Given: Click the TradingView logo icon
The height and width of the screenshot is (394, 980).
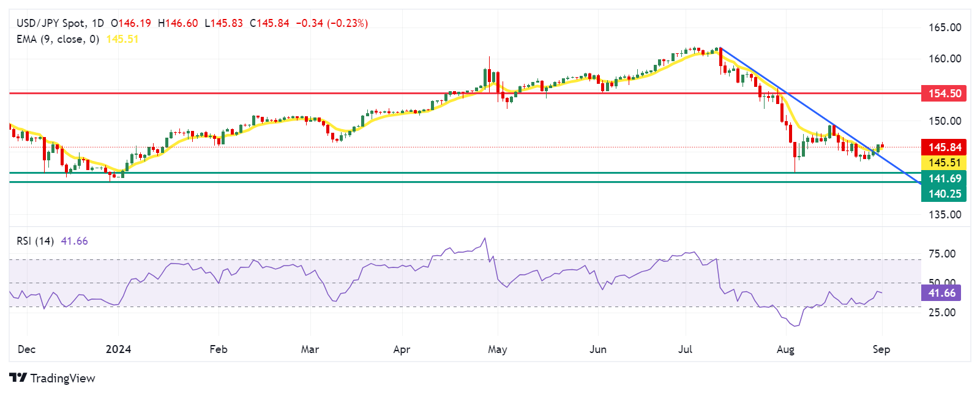Looking at the screenshot, I should click(x=18, y=378).
